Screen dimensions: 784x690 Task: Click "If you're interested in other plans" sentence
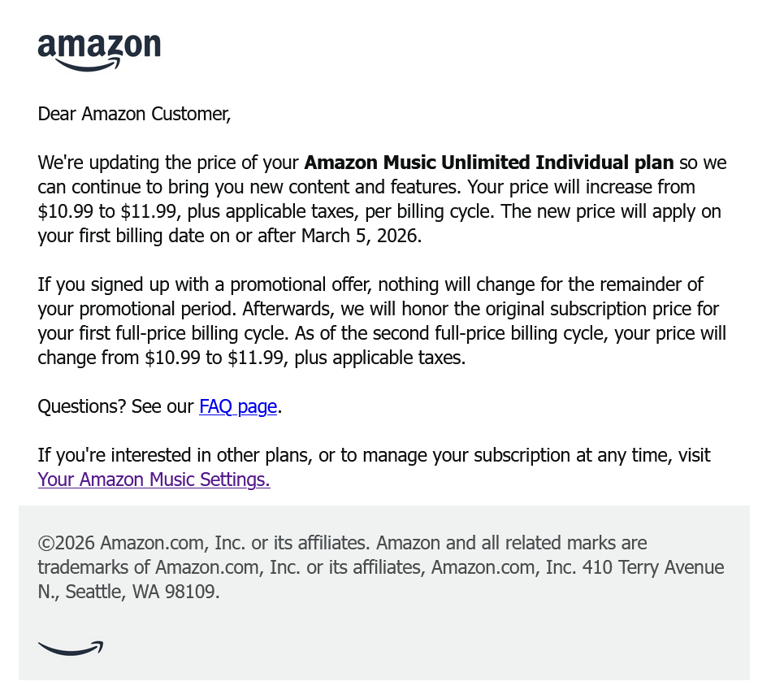(173, 455)
